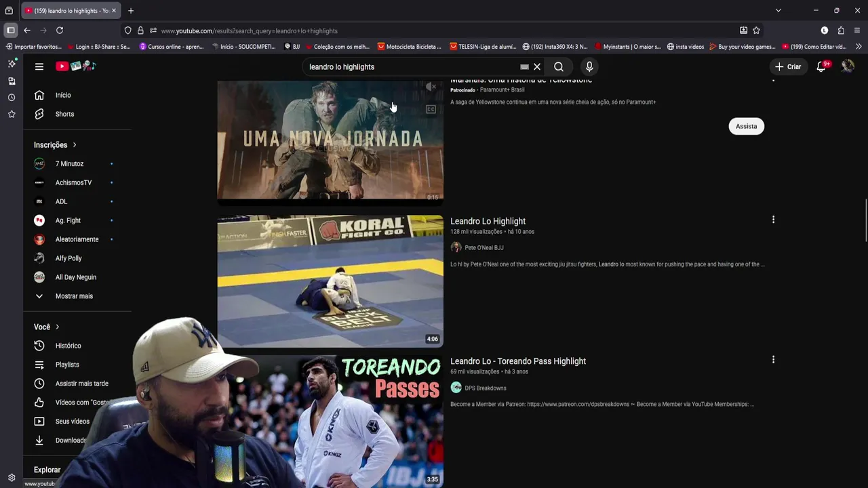Go back in browser history
This screenshot has height=488, width=868.
coord(27,30)
